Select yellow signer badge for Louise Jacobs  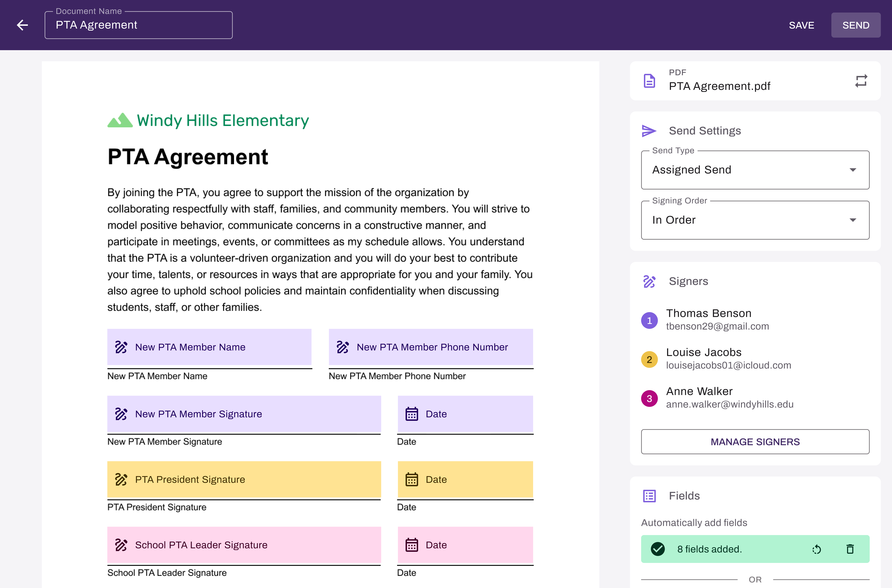click(x=649, y=360)
